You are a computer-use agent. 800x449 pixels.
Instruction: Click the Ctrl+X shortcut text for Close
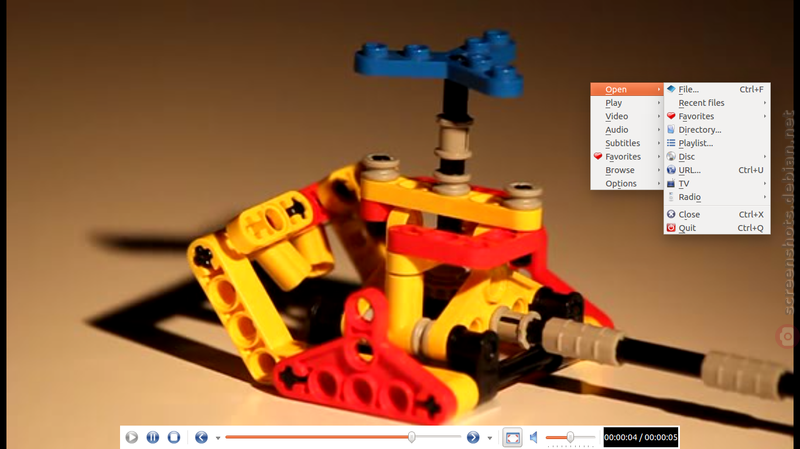tap(751, 214)
